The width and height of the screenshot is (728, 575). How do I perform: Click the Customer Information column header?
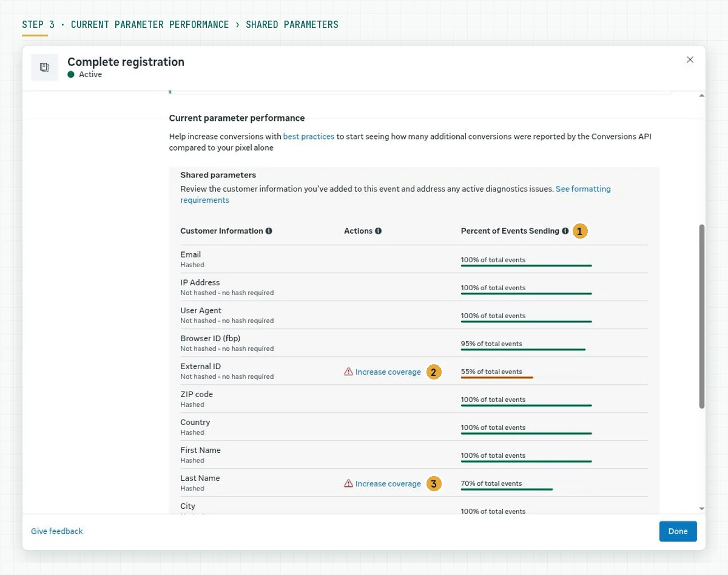coord(222,231)
